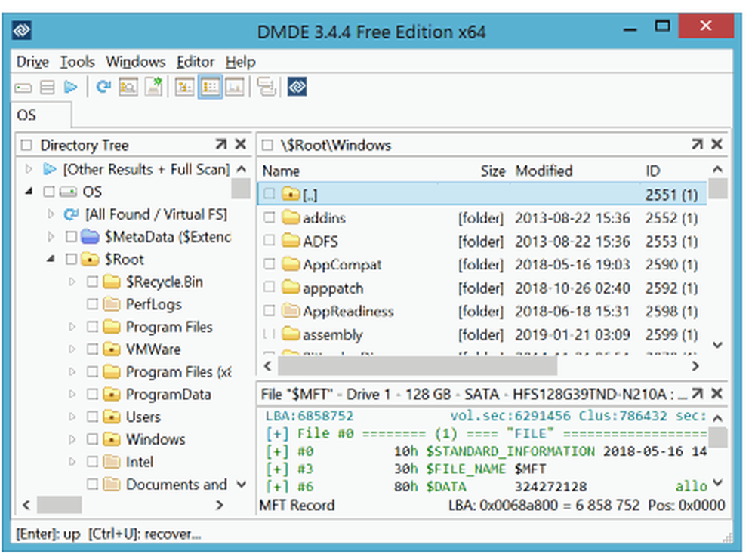Click the addins folder icon

pos(291,217)
